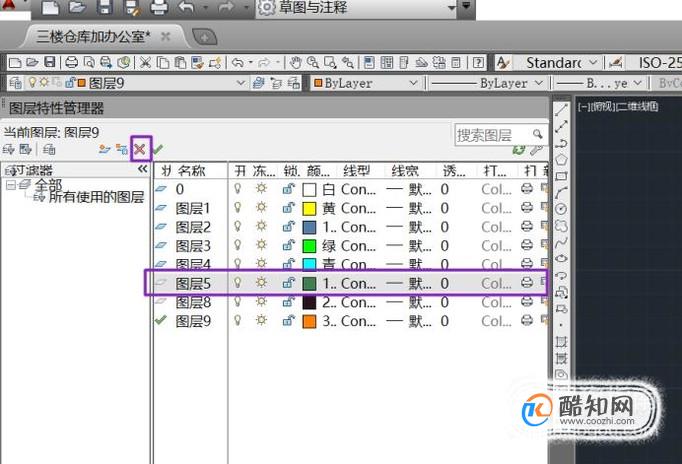The image size is (682, 464).
Task: Click the Print icon in the quick access bar
Action: (x=159, y=7)
